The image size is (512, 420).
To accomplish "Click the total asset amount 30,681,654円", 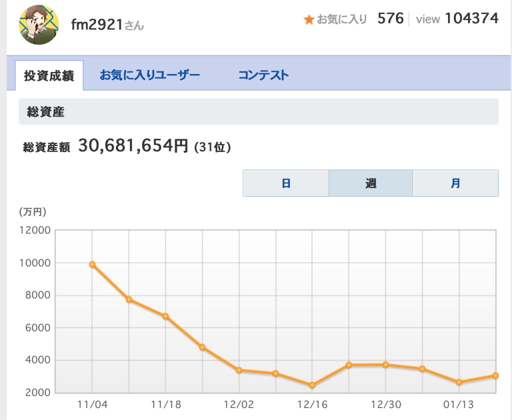I will coord(133,146).
